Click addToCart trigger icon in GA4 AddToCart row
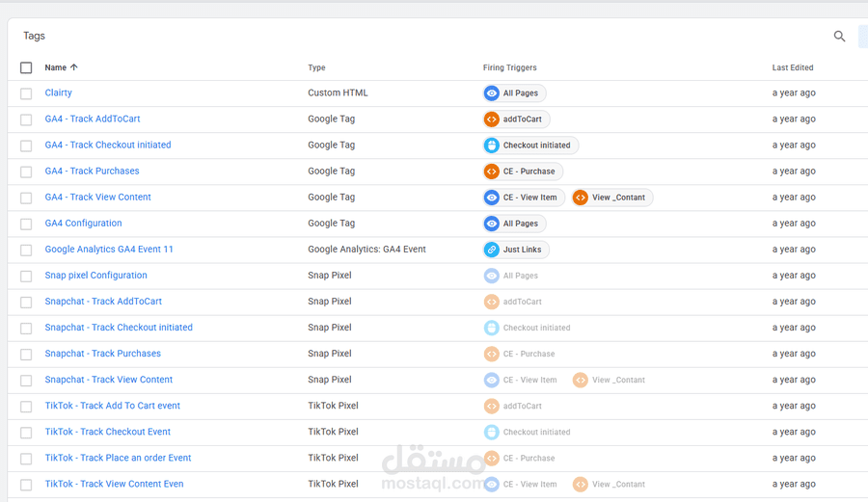Screen dimensions: 868x502 pyautogui.click(x=492, y=119)
